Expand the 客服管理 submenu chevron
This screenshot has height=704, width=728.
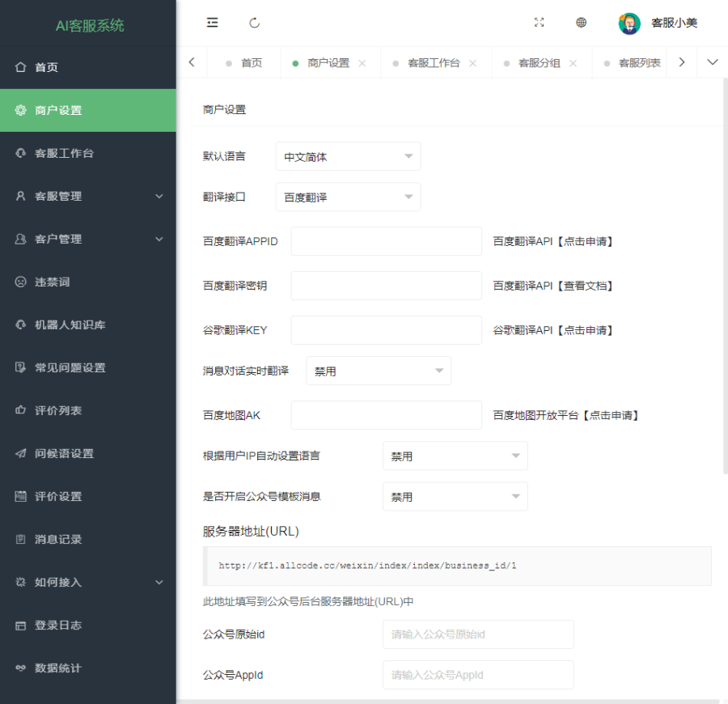(x=159, y=196)
